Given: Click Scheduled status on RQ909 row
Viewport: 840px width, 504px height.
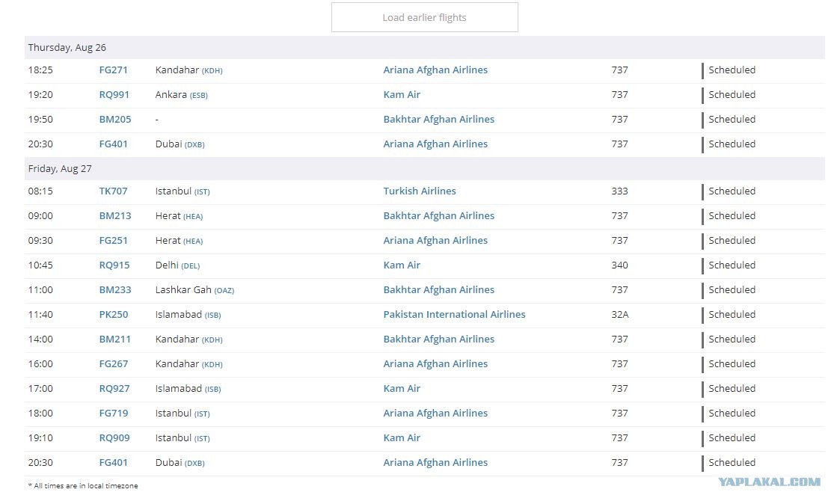Looking at the screenshot, I should pos(732,437).
